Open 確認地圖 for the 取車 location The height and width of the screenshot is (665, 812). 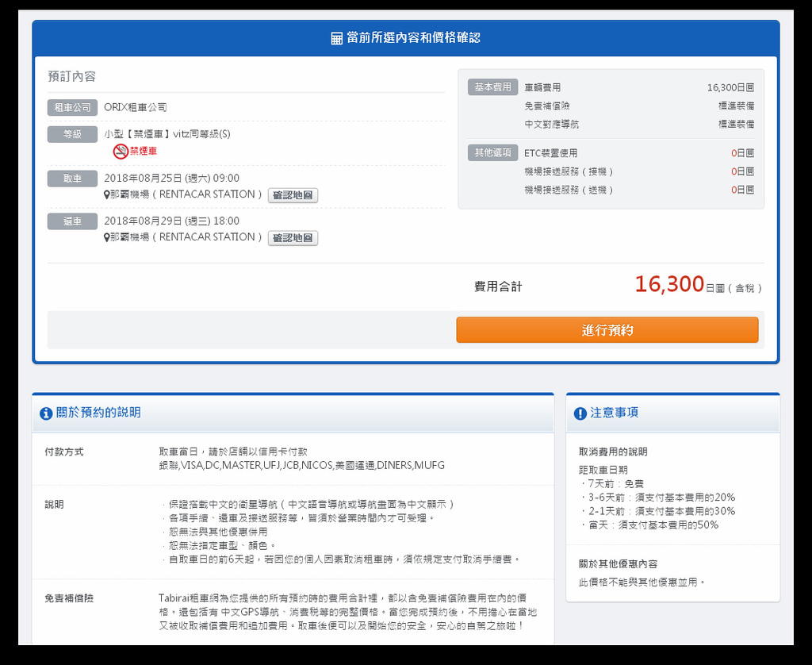[x=293, y=195]
